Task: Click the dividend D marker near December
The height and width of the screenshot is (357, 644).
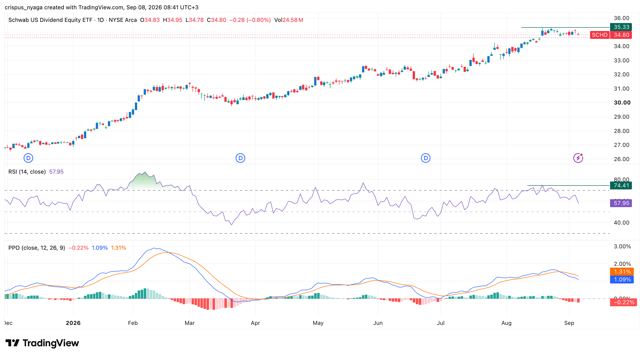Action: pyautogui.click(x=28, y=158)
